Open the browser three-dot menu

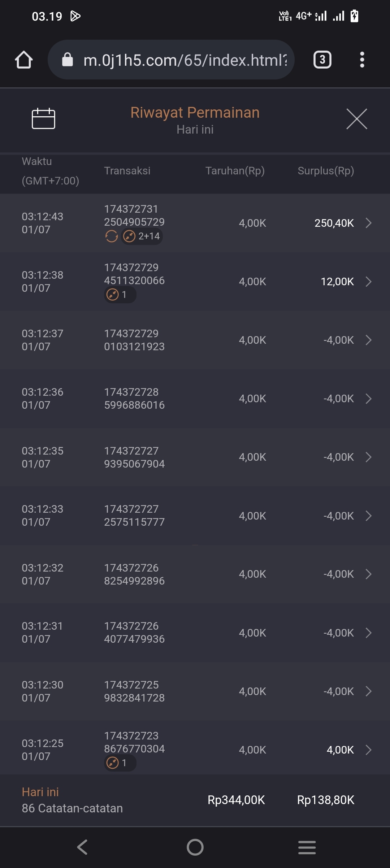click(x=362, y=60)
